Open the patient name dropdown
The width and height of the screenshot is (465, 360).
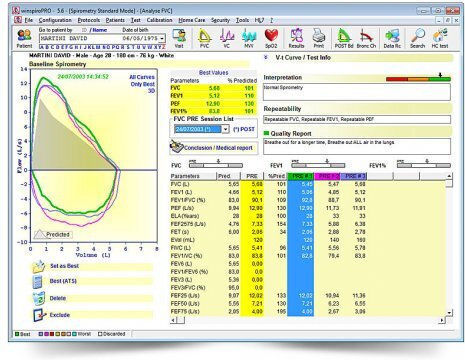click(x=162, y=38)
